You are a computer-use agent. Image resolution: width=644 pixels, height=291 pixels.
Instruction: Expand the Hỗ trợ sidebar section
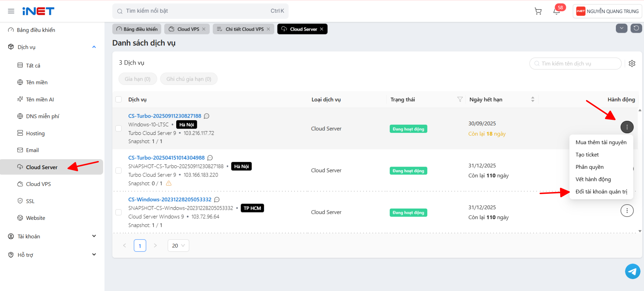pos(52,255)
